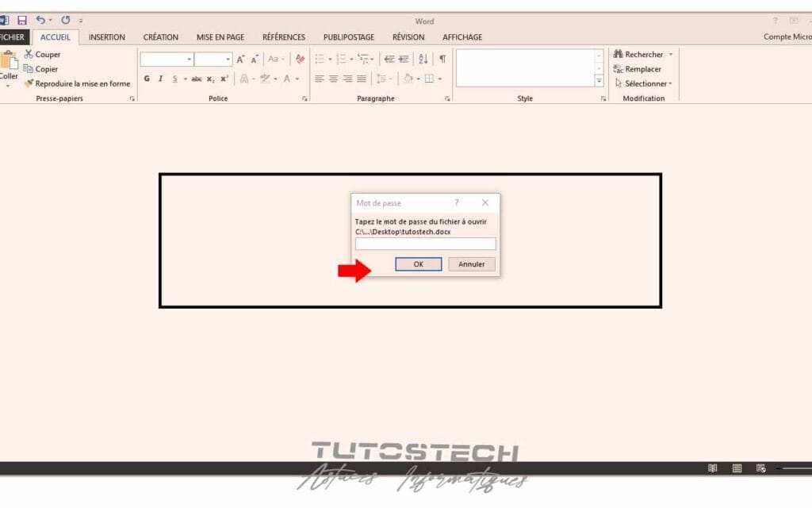This screenshot has height=508, width=812.
Task: Switch to the INSERTION tab
Action: point(106,37)
